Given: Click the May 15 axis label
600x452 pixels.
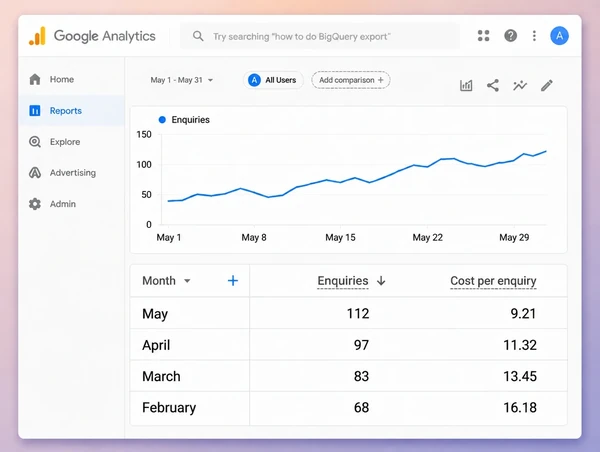Looking at the screenshot, I should 340,238.
